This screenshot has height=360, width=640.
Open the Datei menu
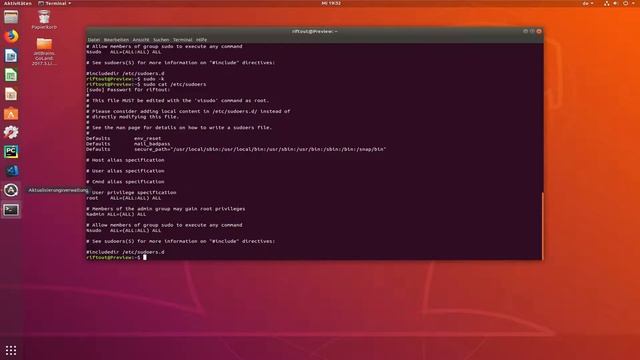click(94, 40)
